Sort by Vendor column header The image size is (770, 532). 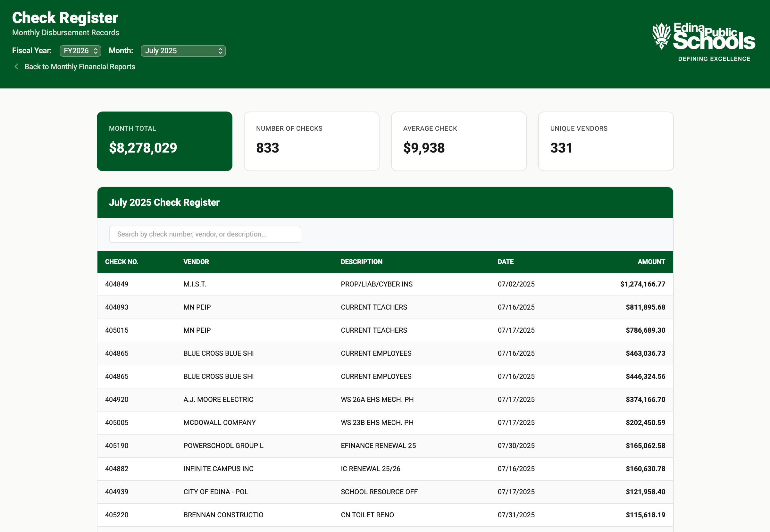pos(196,262)
